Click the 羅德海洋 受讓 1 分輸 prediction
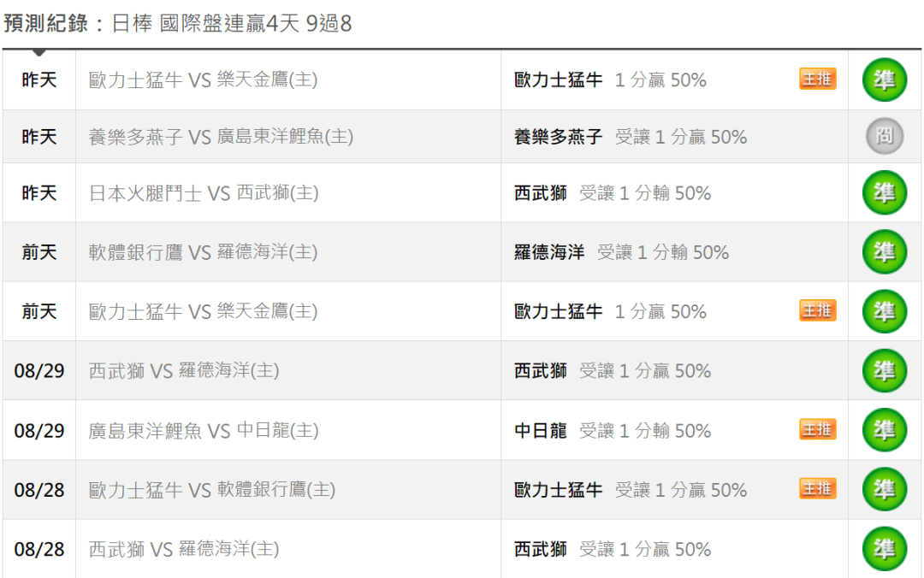Image resolution: width=924 pixels, height=578 pixels. pyautogui.click(x=621, y=252)
